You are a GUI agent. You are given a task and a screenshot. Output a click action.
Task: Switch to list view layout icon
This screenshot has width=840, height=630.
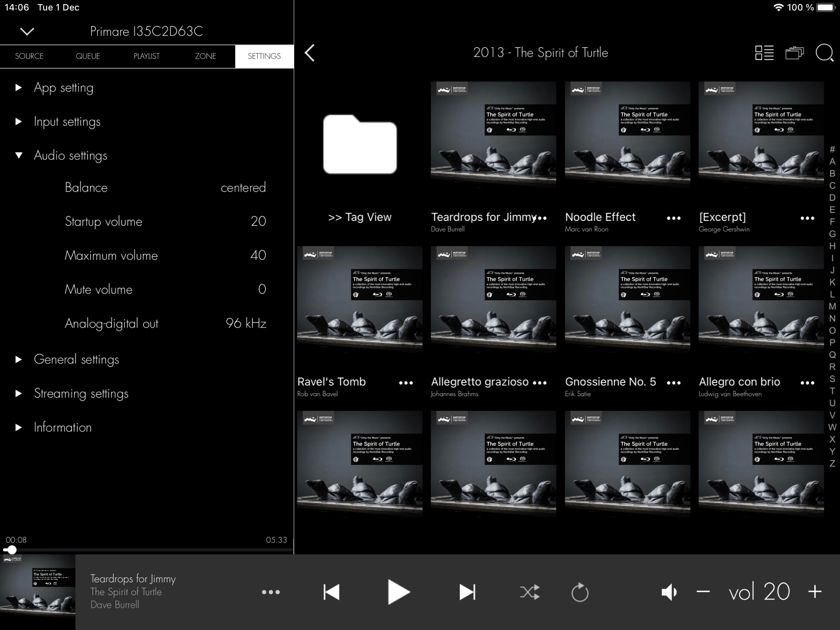pyautogui.click(x=764, y=53)
